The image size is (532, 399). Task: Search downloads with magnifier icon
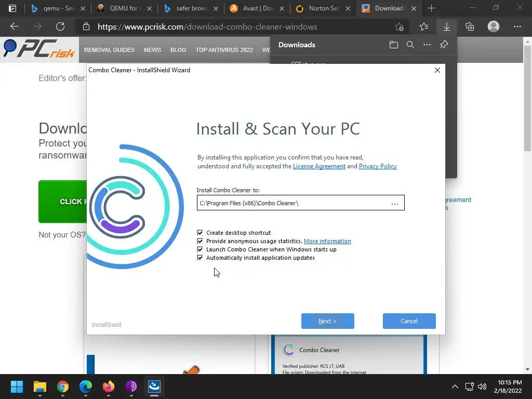pyautogui.click(x=410, y=45)
